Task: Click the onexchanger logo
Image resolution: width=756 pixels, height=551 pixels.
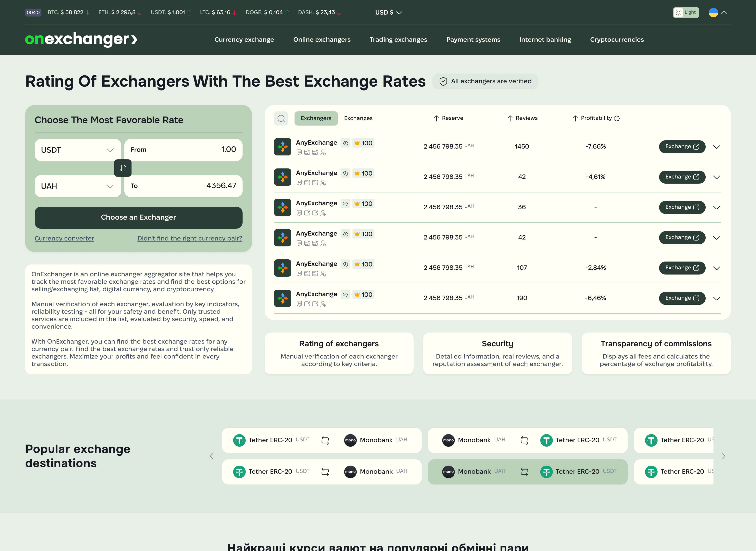Action: point(81,39)
